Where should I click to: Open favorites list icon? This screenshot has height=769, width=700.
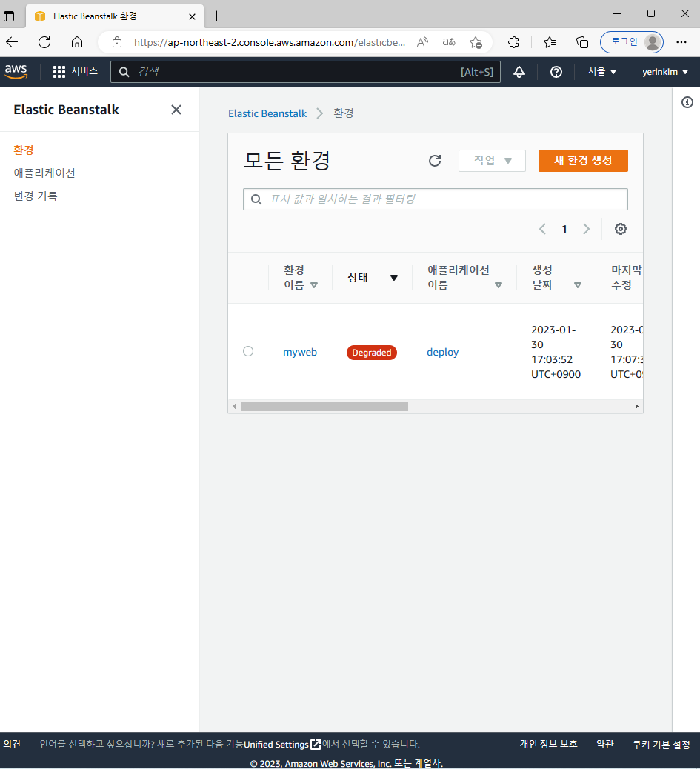(550, 42)
